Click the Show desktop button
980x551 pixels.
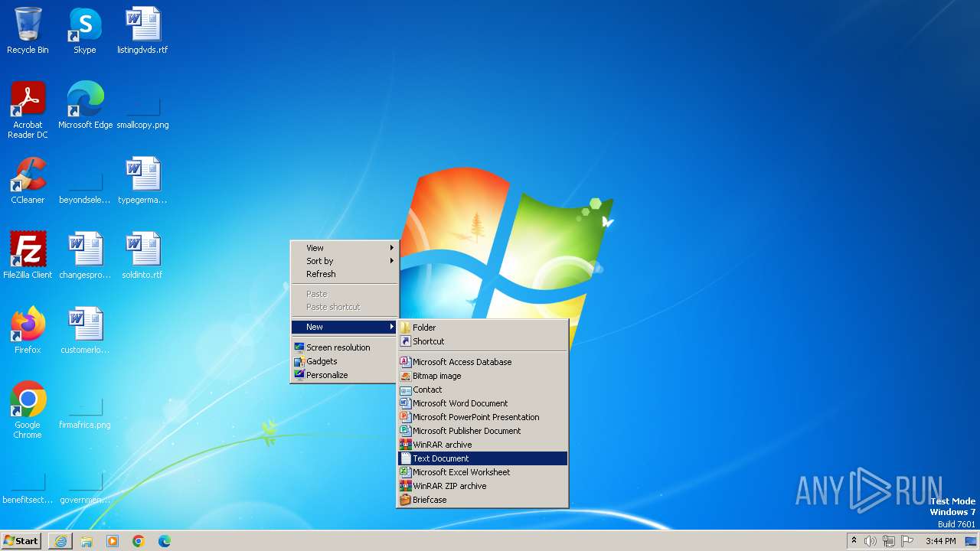(x=972, y=541)
